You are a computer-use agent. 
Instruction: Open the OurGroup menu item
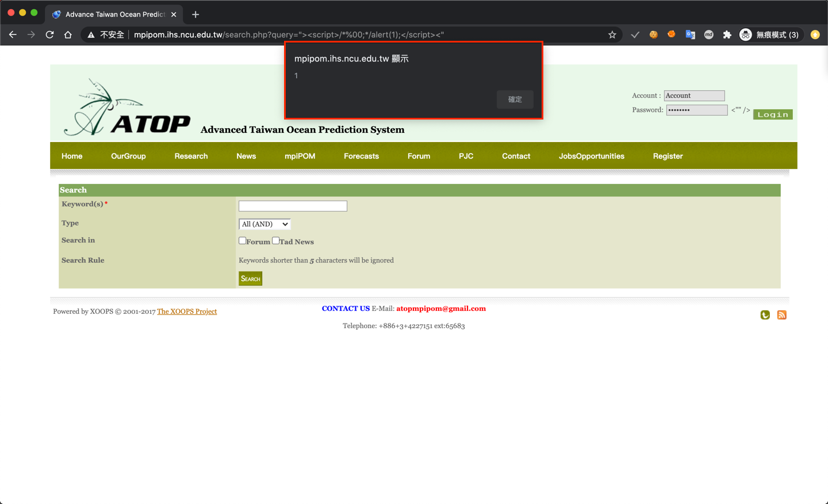pos(128,156)
